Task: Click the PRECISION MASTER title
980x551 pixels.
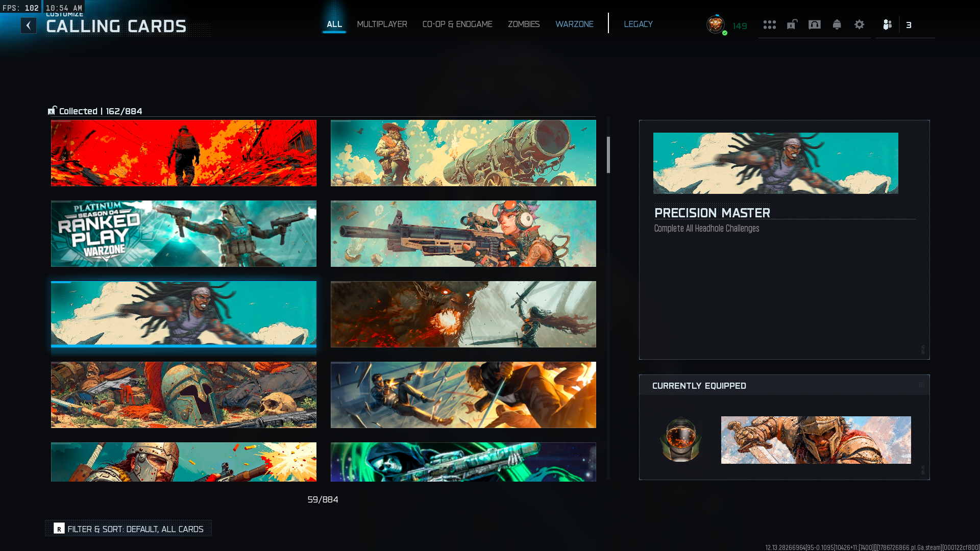Action: 712,213
